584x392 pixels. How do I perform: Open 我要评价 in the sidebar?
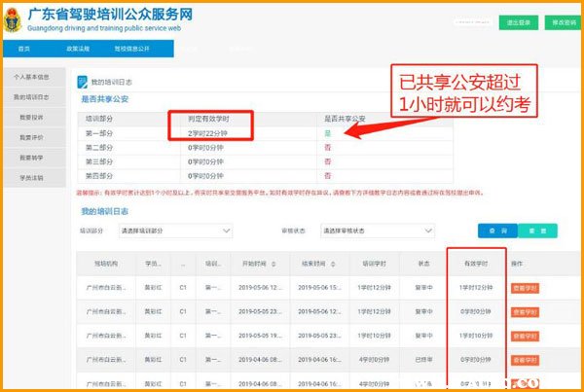pos(31,137)
